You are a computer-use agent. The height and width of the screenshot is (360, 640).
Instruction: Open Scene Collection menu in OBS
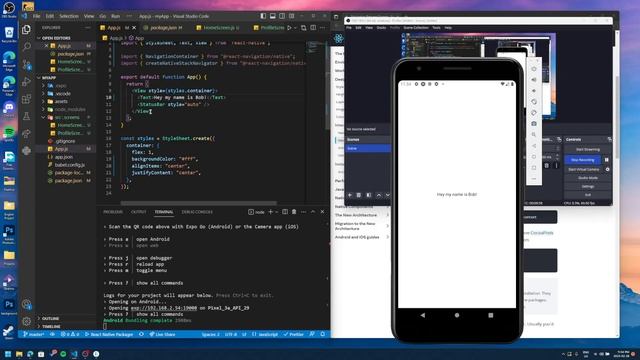click(416, 28)
